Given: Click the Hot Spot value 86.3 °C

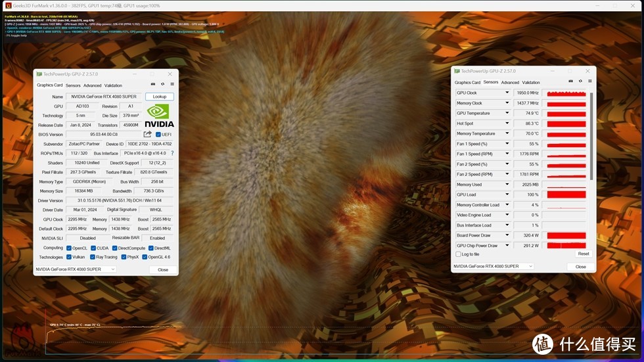Looking at the screenshot, I should click(x=526, y=124).
